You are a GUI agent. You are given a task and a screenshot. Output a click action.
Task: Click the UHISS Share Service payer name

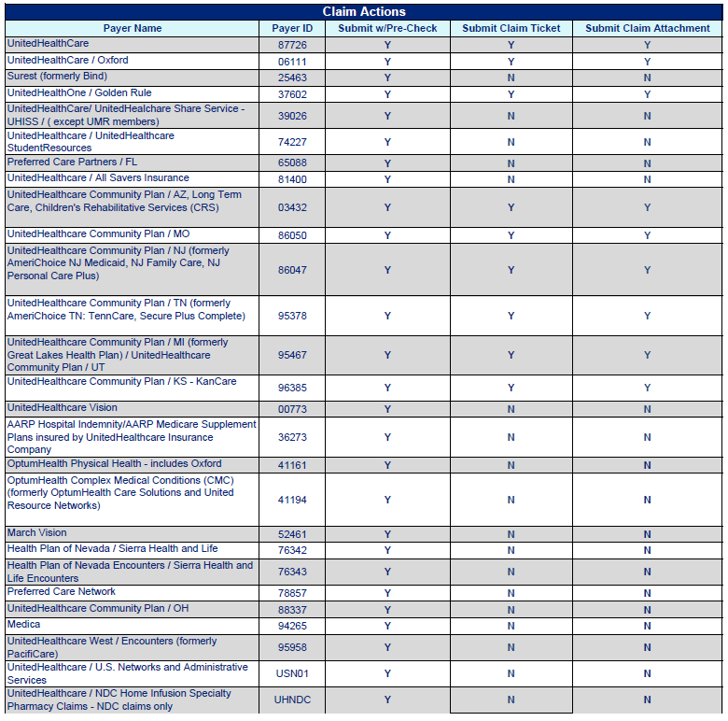click(126, 115)
